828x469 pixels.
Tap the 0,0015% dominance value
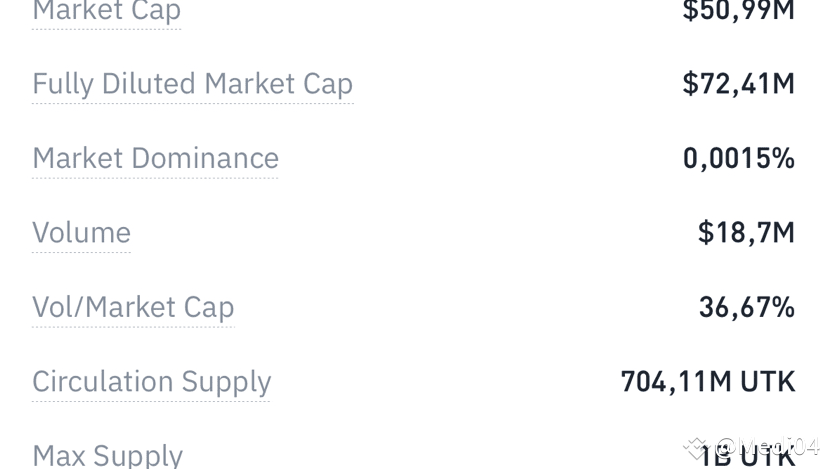point(738,158)
